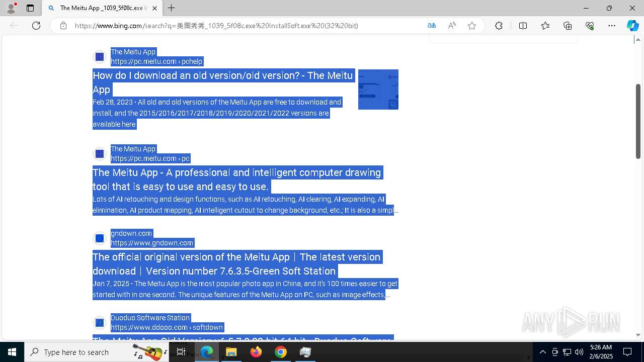The image size is (644, 362).
Task: Open the tab actions menu icon
Action: point(30,8)
